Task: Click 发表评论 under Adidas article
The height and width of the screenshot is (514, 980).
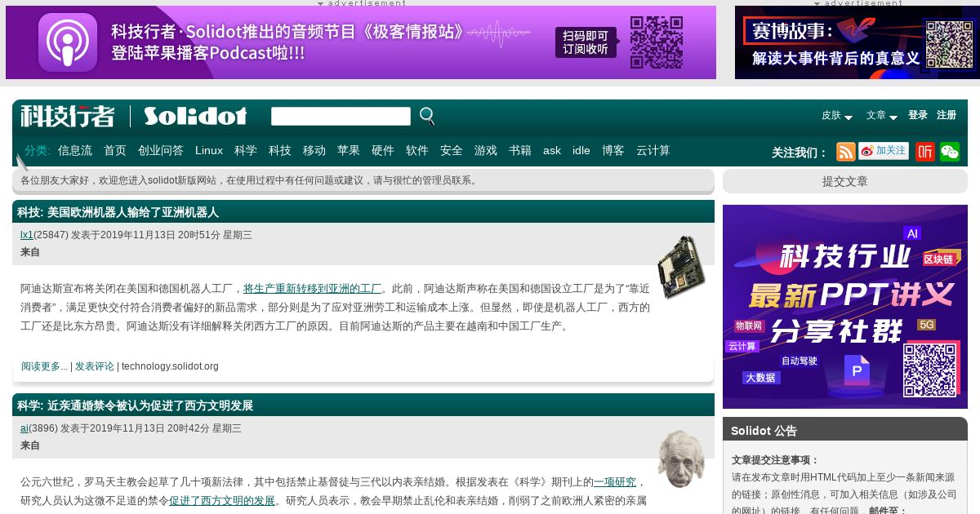Action: pos(95,366)
